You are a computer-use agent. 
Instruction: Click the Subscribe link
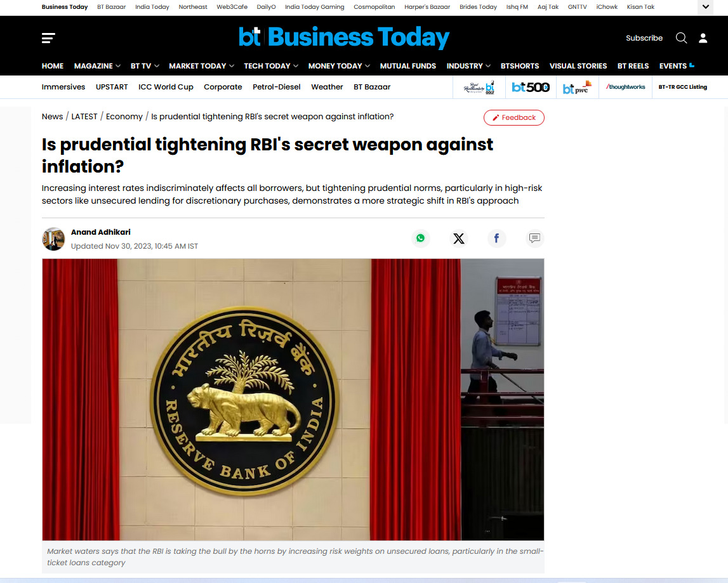tap(644, 38)
